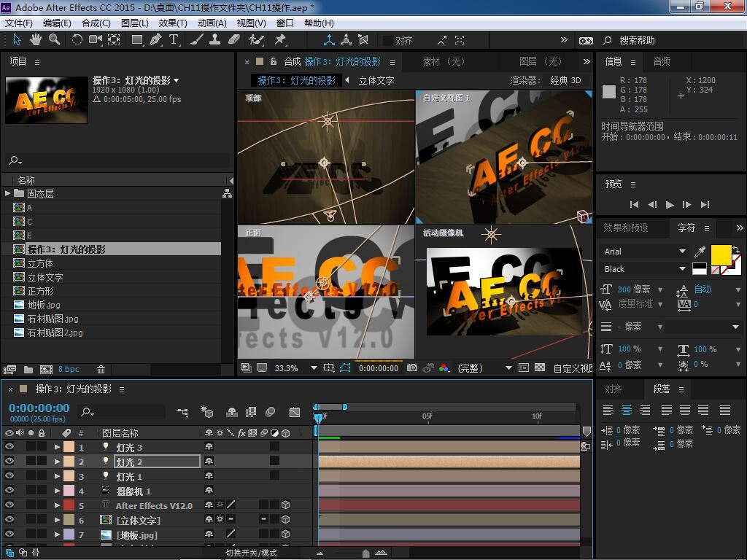Expand the 固态层 folder
This screenshot has height=560, width=747.
pos(7,193)
